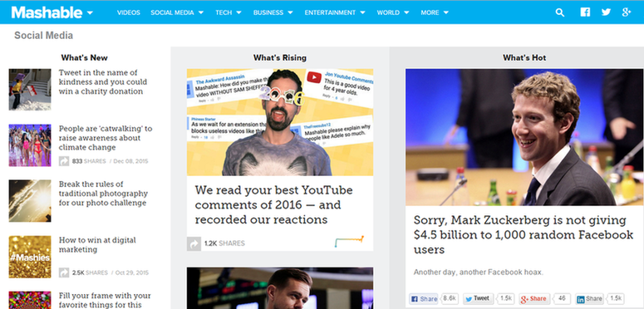Click the Mashable logo
The height and width of the screenshot is (309, 644).
tap(47, 12)
